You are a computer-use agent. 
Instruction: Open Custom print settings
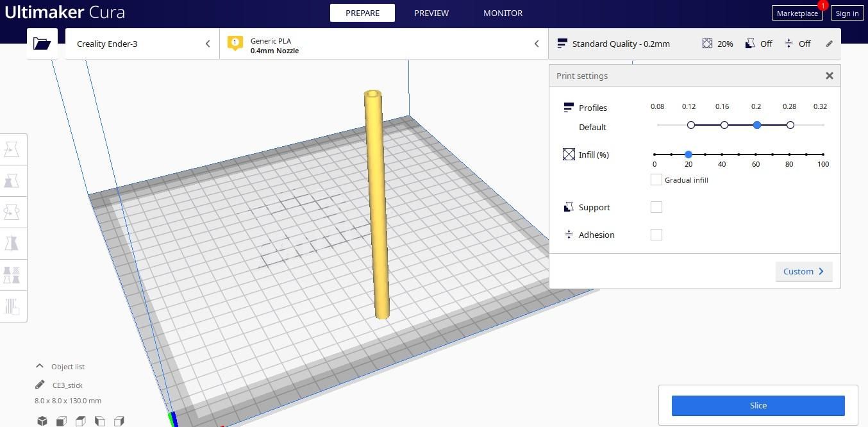tap(803, 271)
